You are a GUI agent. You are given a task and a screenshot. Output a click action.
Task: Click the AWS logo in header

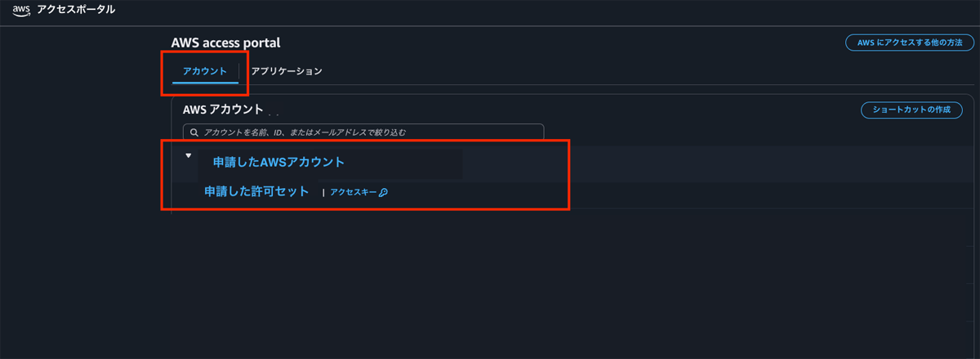[20, 10]
